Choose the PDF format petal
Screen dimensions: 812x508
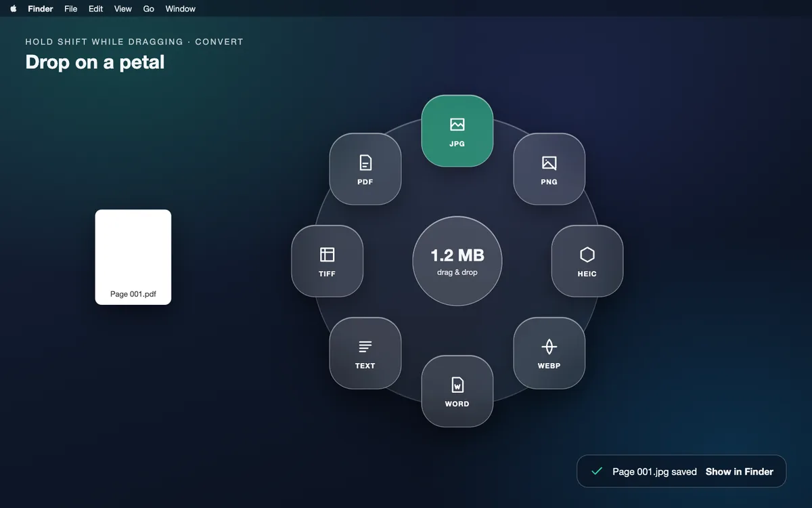[x=365, y=169]
